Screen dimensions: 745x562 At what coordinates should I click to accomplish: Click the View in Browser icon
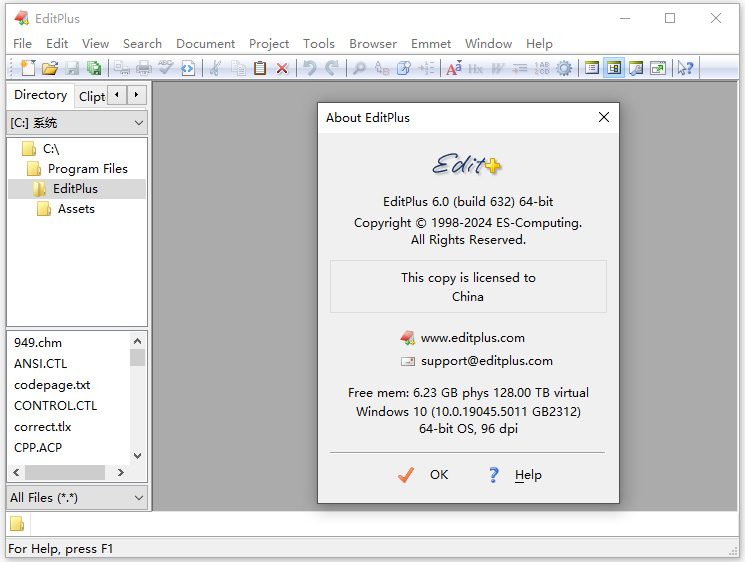[188, 68]
